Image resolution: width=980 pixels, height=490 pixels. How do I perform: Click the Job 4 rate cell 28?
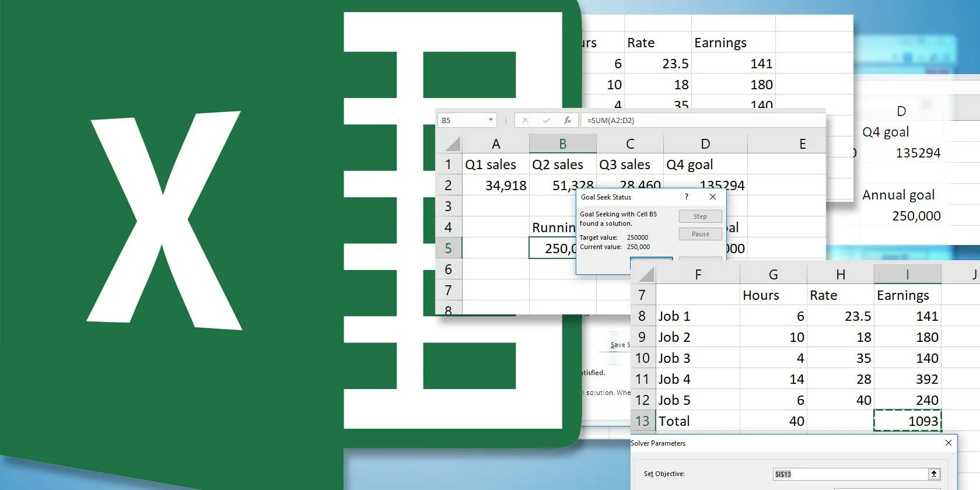pos(841,379)
